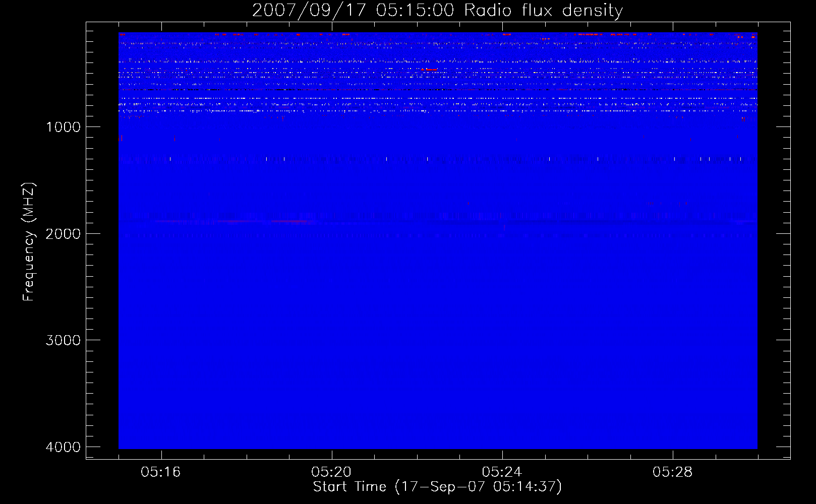Image resolution: width=816 pixels, height=504 pixels.
Task: Click the 4000 frequency tick label
Action: click(63, 447)
